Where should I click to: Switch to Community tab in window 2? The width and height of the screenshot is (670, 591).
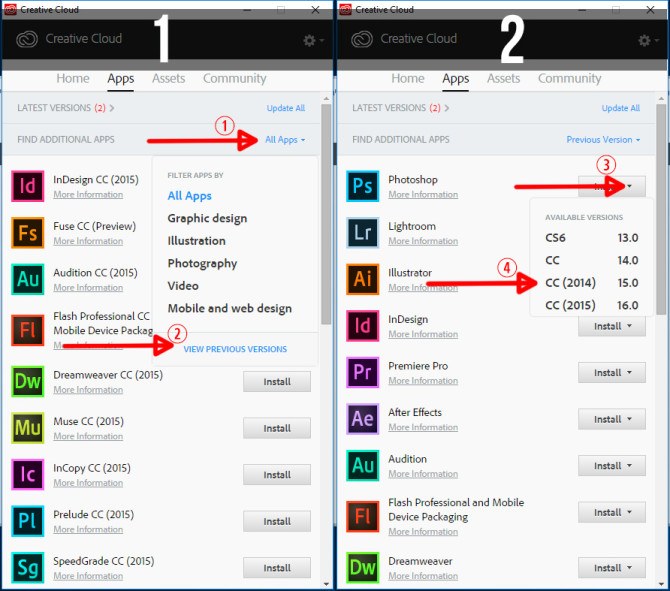point(569,79)
